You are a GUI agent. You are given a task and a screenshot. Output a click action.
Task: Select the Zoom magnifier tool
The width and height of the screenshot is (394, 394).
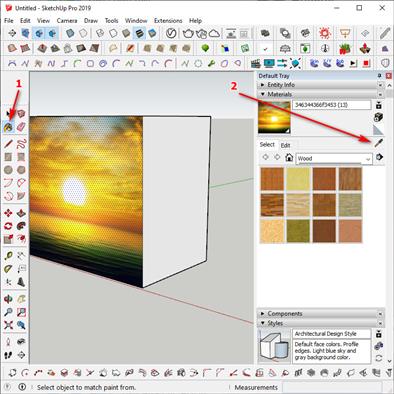pos(8,312)
